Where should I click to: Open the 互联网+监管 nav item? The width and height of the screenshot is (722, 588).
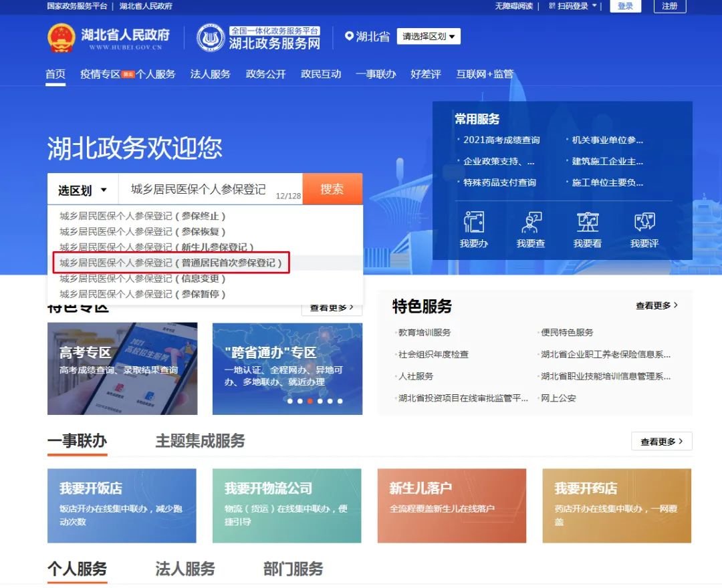tap(485, 74)
